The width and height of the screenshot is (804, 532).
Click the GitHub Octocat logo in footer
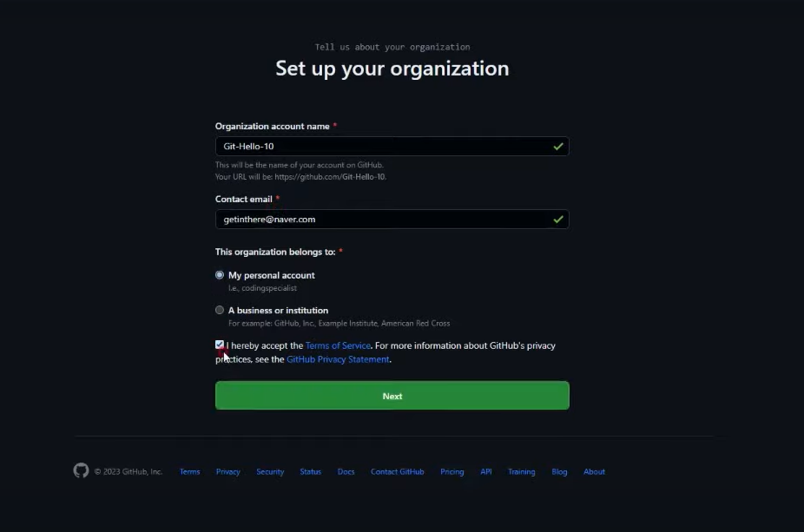click(x=81, y=470)
